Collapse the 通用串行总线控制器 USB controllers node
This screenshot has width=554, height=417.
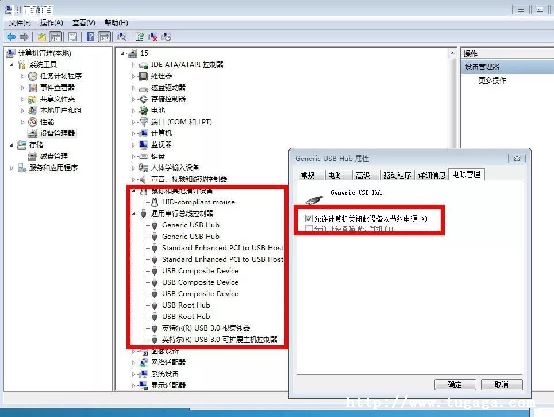pos(134,213)
